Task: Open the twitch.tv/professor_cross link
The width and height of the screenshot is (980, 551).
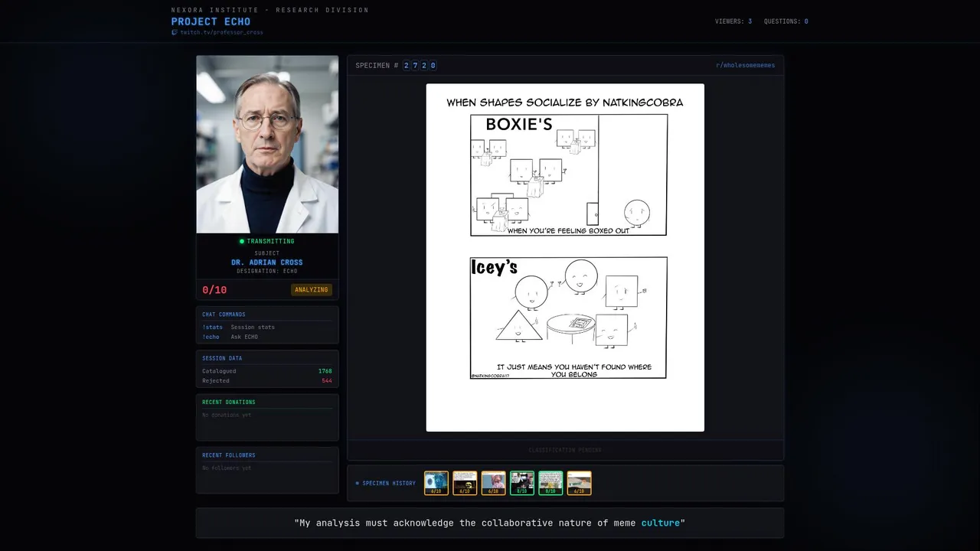Action: point(221,32)
